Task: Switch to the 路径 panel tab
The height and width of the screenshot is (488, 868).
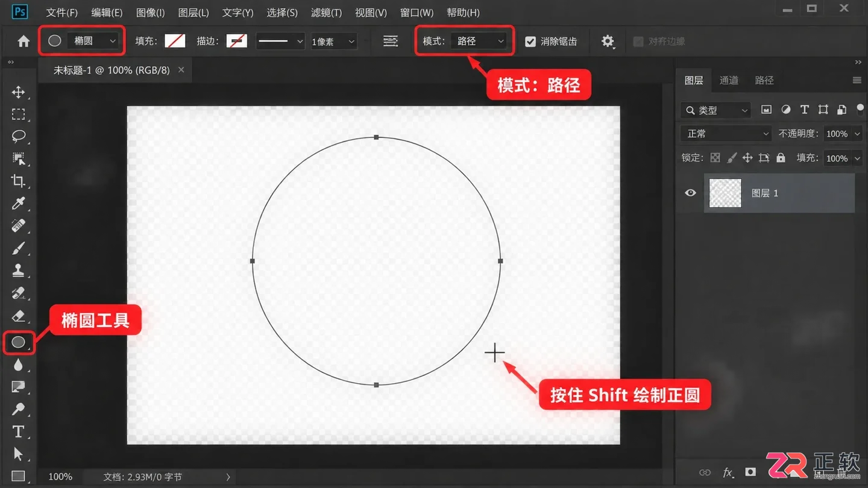Action: pos(764,80)
